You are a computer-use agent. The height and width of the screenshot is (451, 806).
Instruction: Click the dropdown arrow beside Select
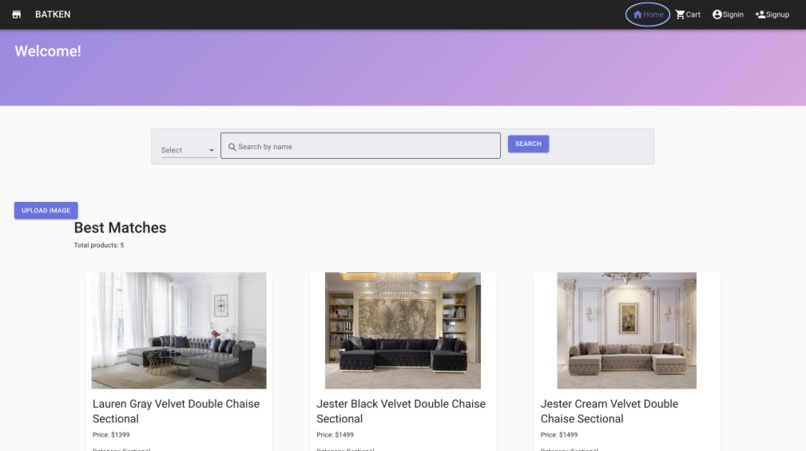[211, 150]
